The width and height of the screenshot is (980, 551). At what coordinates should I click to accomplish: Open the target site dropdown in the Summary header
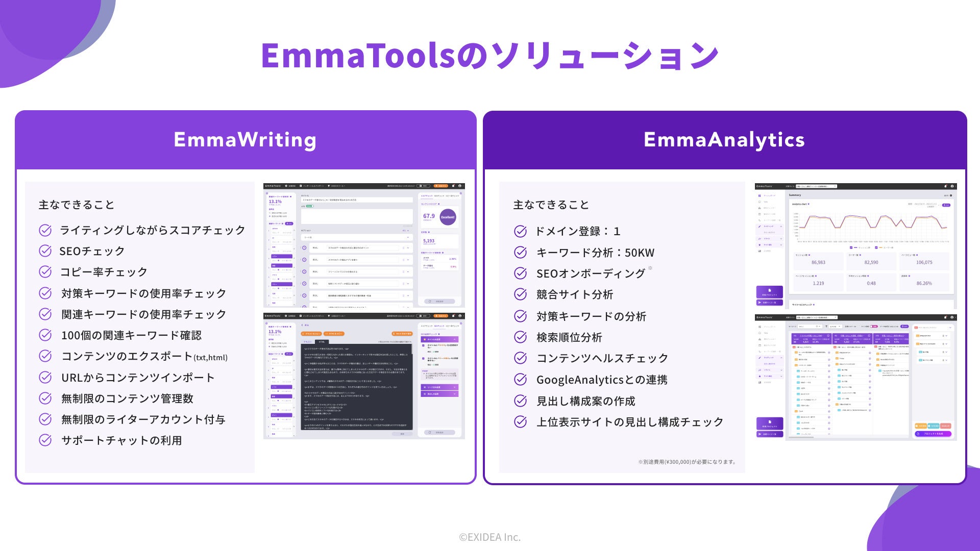click(817, 186)
